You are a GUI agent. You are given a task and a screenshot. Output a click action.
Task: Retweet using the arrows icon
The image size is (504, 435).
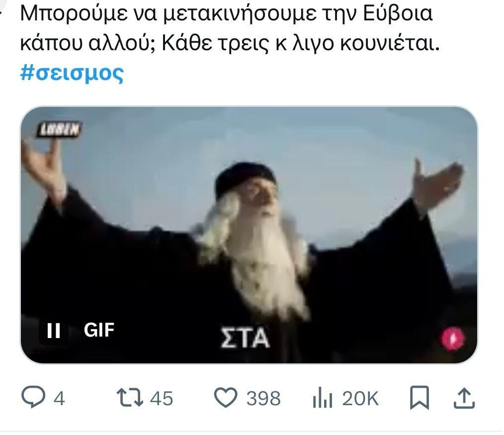tap(130, 397)
